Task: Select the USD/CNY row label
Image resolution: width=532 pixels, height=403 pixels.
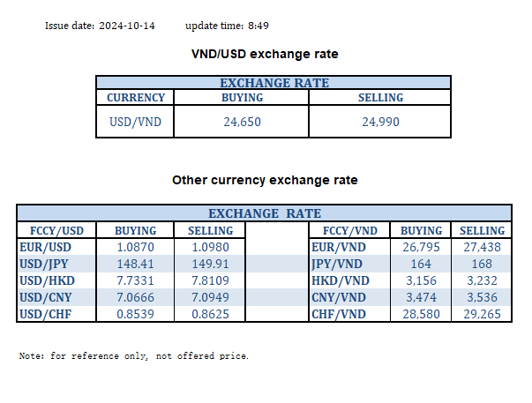Action: [44, 295]
